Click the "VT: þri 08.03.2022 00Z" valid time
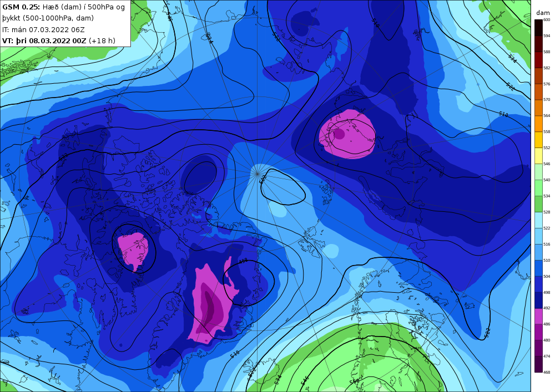The image size is (555, 392). click(x=44, y=40)
